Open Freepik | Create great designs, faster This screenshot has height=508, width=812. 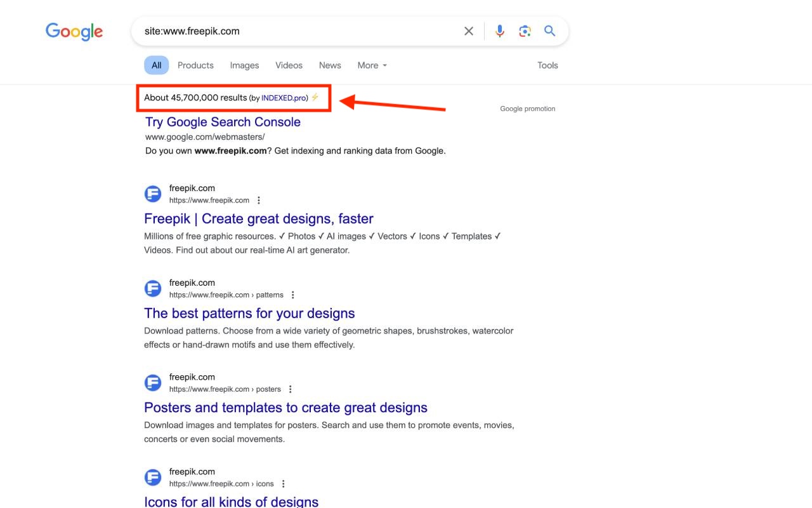point(259,218)
